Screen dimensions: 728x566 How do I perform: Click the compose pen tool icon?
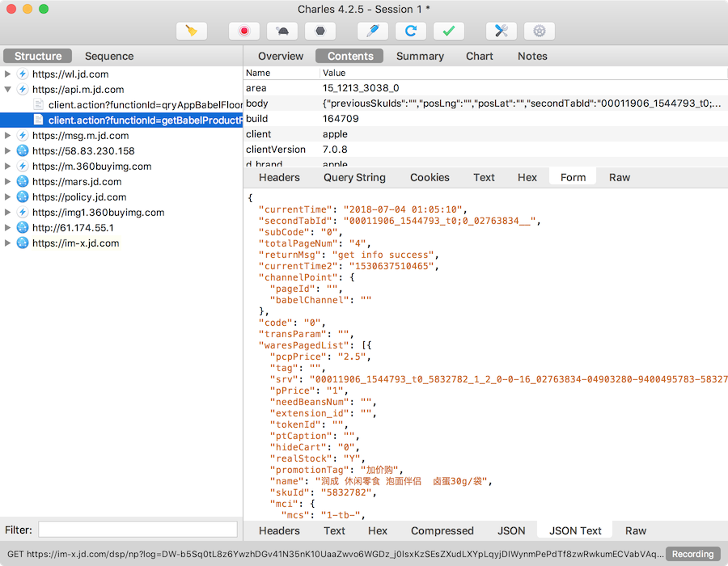[x=372, y=31]
